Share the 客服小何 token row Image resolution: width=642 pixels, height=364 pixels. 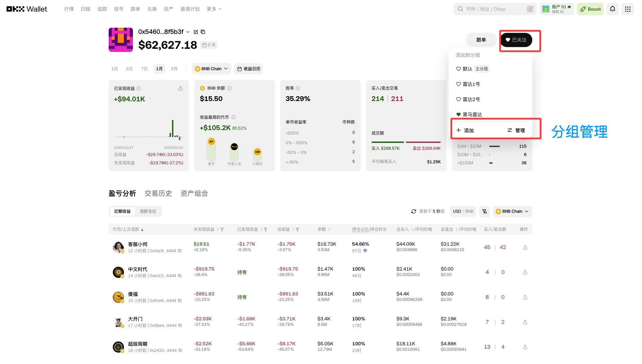click(525, 247)
